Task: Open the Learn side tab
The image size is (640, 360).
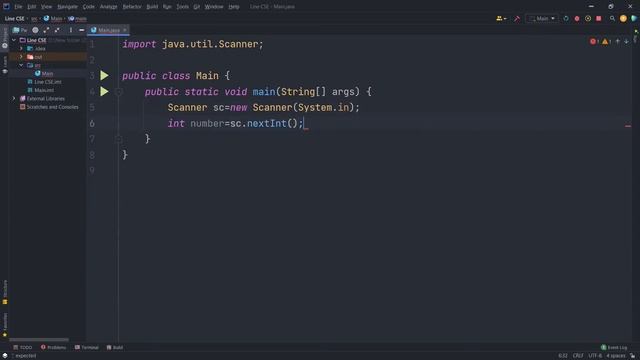Action: (x=5, y=64)
